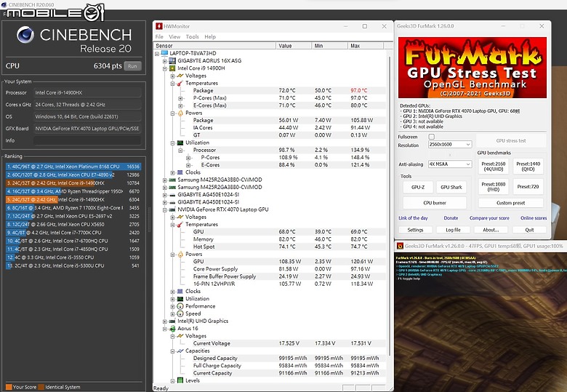The width and height of the screenshot is (567, 392).
Task: Select the Intel Xeon Platinum 8168 ranking row
Action: (x=73, y=167)
